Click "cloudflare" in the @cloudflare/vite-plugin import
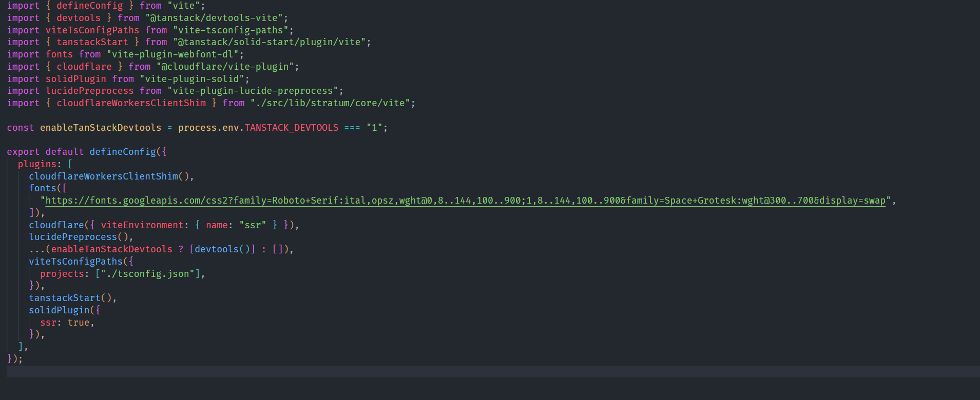Viewport: 980px width, 400px height. (x=84, y=67)
